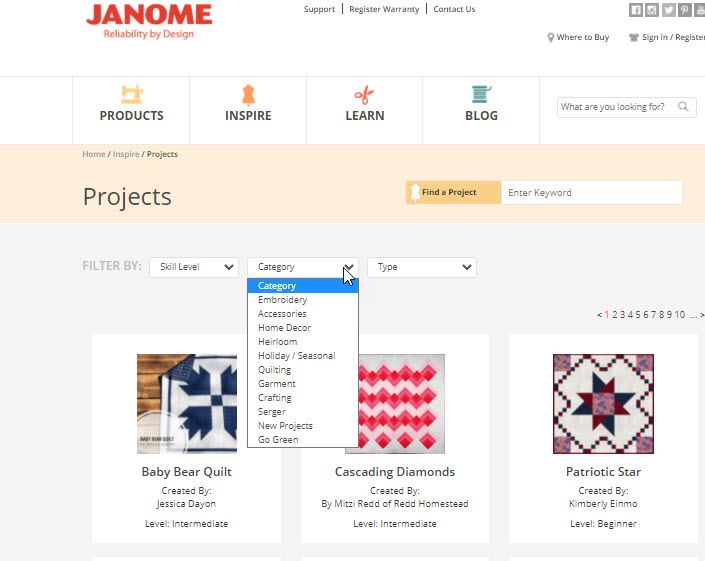This screenshot has height=561, width=705.
Task: Open the Instagram social icon
Action: (x=651, y=10)
